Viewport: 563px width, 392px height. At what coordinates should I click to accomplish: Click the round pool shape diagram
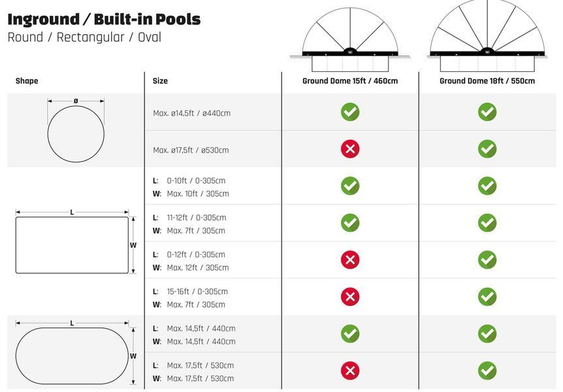coord(76,130)
